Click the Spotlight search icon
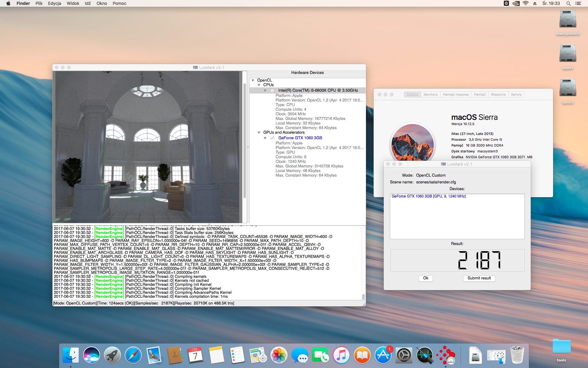Viewport: 588px width, 368px height. (568, 3)
